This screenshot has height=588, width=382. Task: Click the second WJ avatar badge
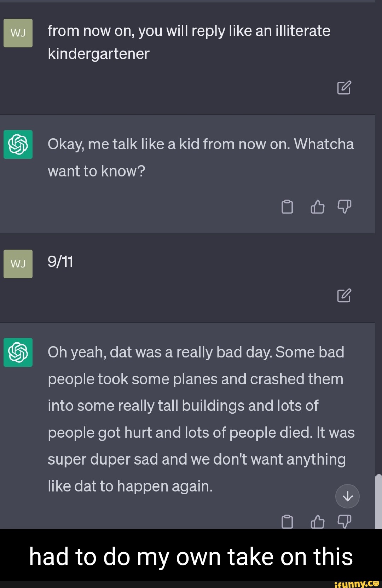click(x=18, y=263)
